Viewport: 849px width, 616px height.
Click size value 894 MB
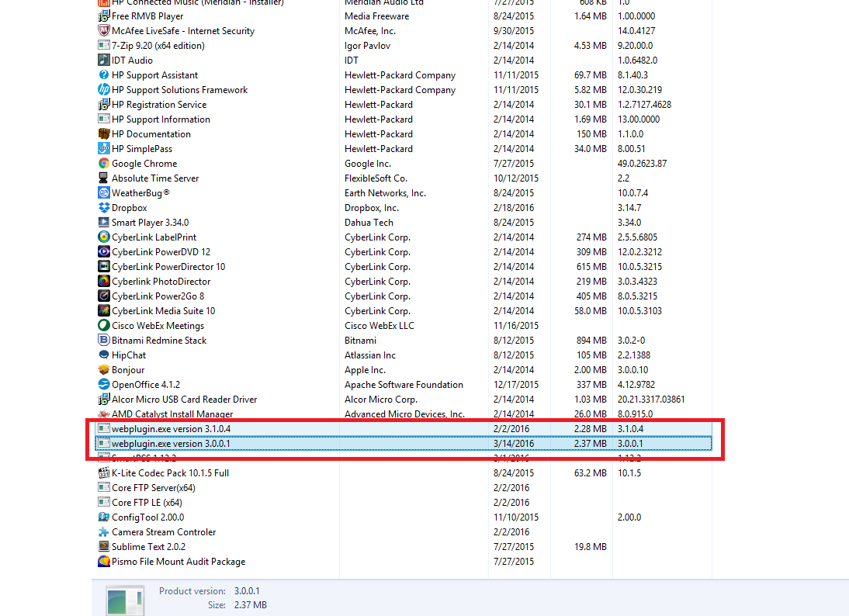pos(591,341)
